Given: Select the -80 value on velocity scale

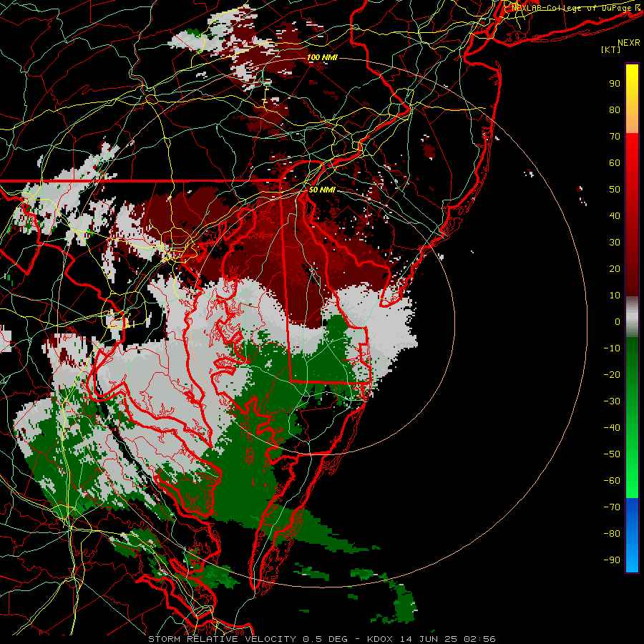Looking at the screenshot, I should pos(612,534).
